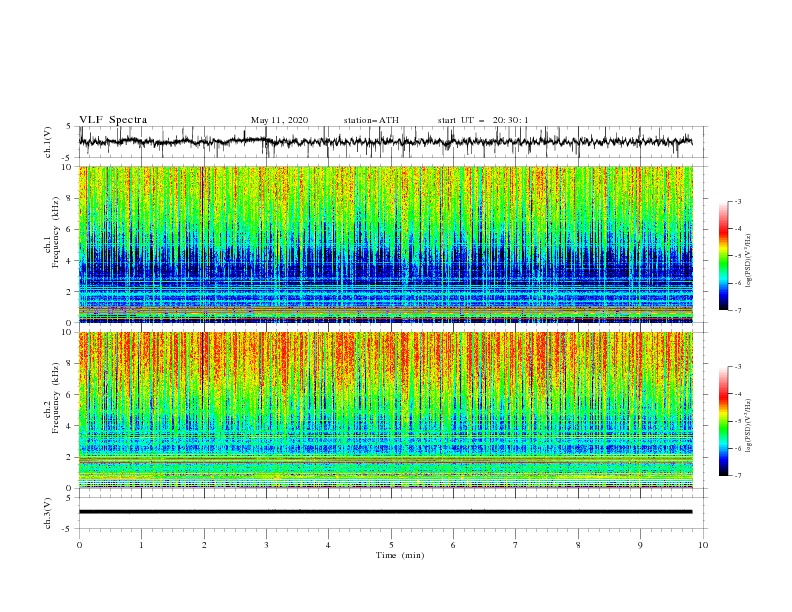Viewport: 792px width, 612px height.
Task: Click inside the ch.1 spectrogram panel
Action: point(385,244)
